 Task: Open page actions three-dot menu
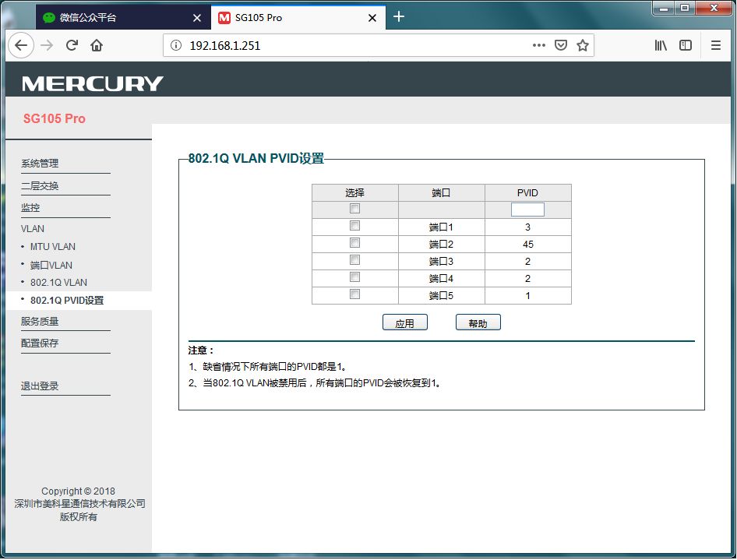(x=538, y=46)
